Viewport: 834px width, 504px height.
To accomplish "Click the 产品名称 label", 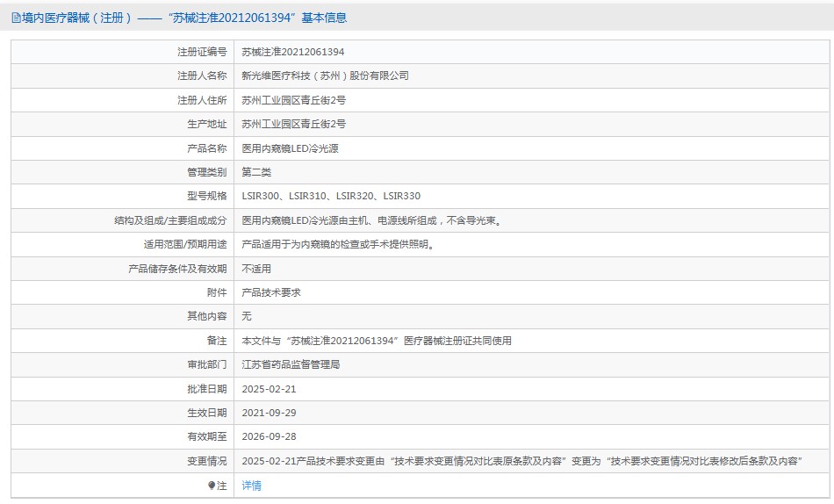I will [x=207, y=148].
